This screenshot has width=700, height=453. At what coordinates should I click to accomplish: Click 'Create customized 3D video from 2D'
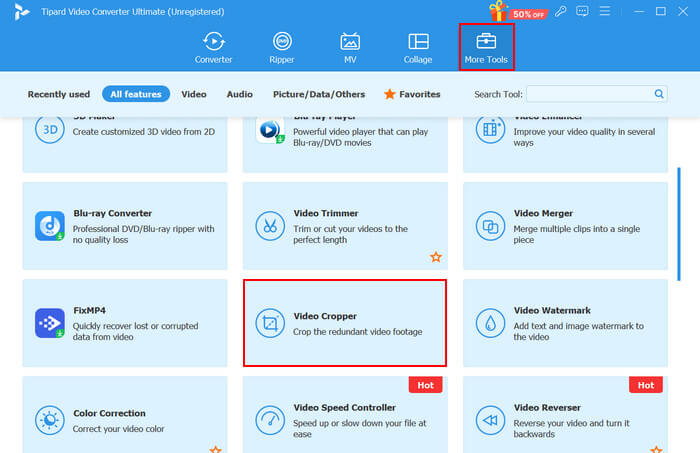point(144,132)
